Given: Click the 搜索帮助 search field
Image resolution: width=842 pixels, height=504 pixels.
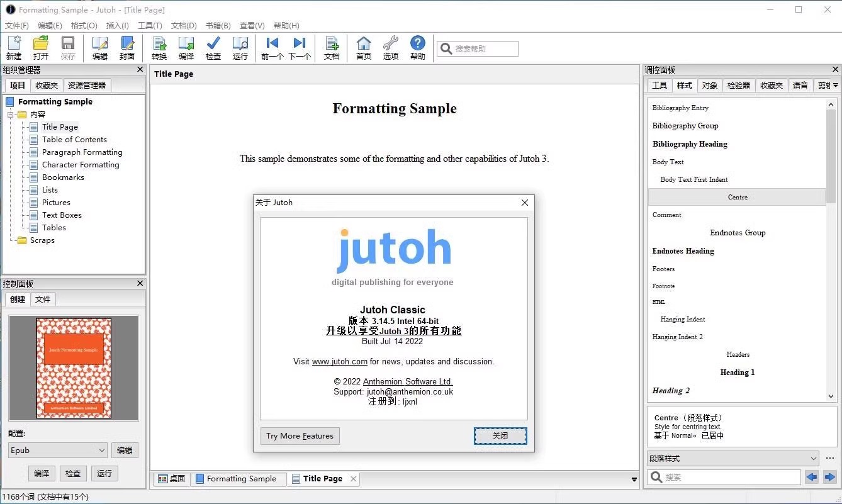Looking at the screenshot, I should (x=478, y=48).
